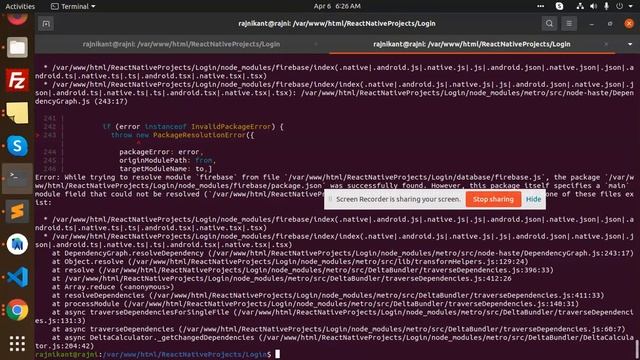Click the three-dot tray overflow icon

click(540, 6)
